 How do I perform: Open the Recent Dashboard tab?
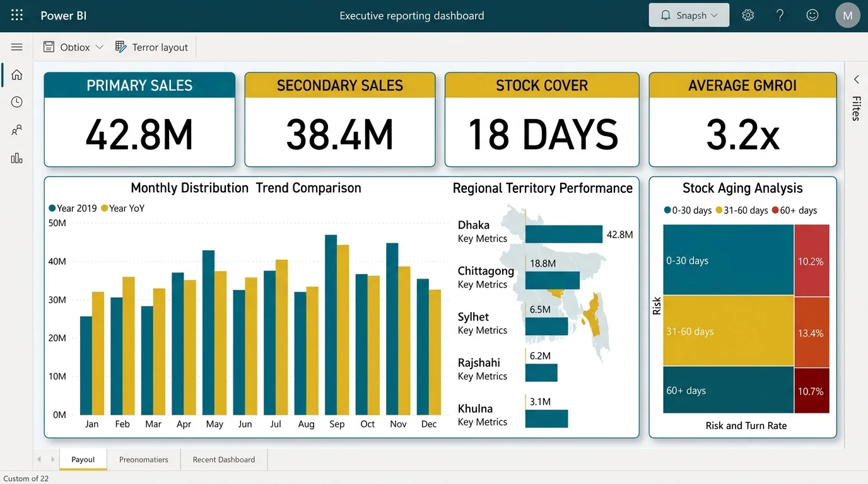pyautogui.click(x=224, y=459)
